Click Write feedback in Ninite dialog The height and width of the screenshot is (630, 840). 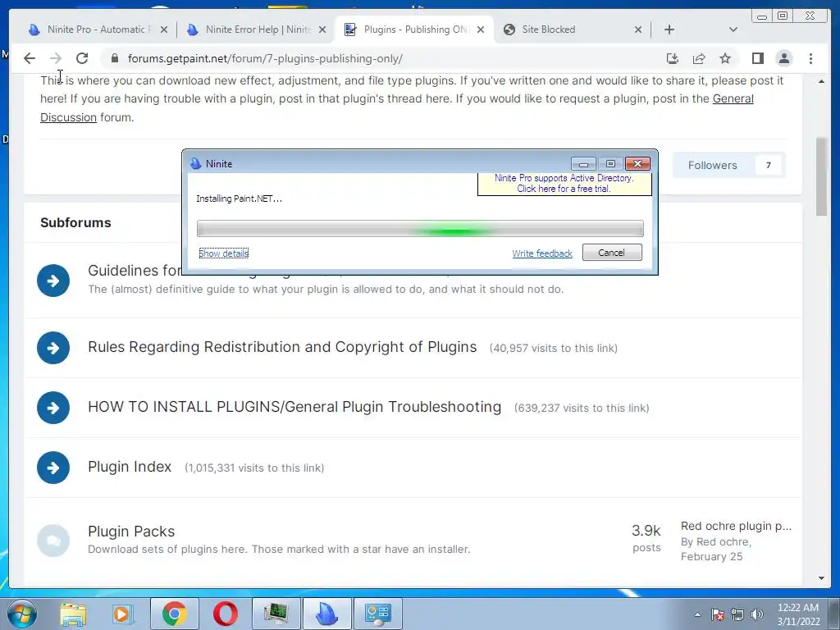point(542,253)
